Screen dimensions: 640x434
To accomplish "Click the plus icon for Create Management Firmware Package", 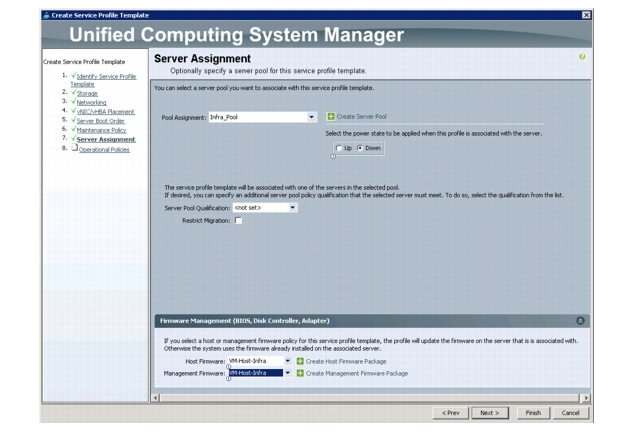I will coord(300,373).
